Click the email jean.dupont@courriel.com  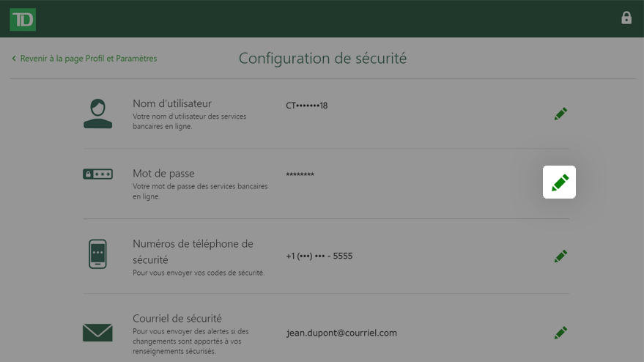click(341, 333)
